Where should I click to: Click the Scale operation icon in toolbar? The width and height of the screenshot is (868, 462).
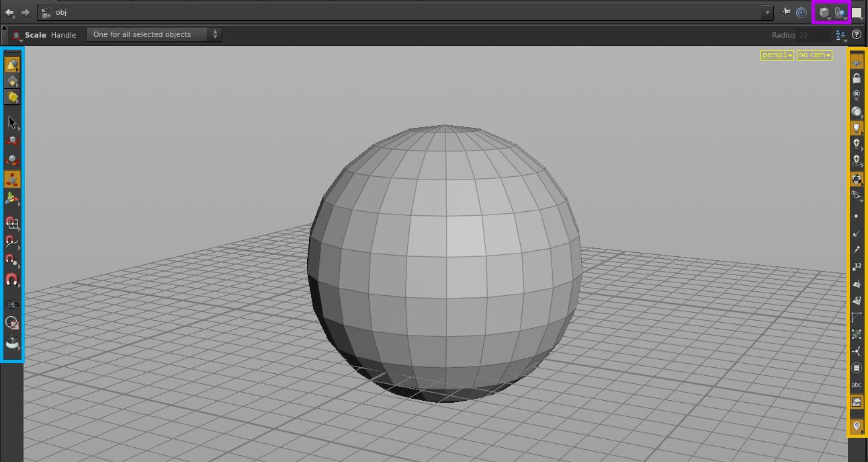click(x=15, y=35)
